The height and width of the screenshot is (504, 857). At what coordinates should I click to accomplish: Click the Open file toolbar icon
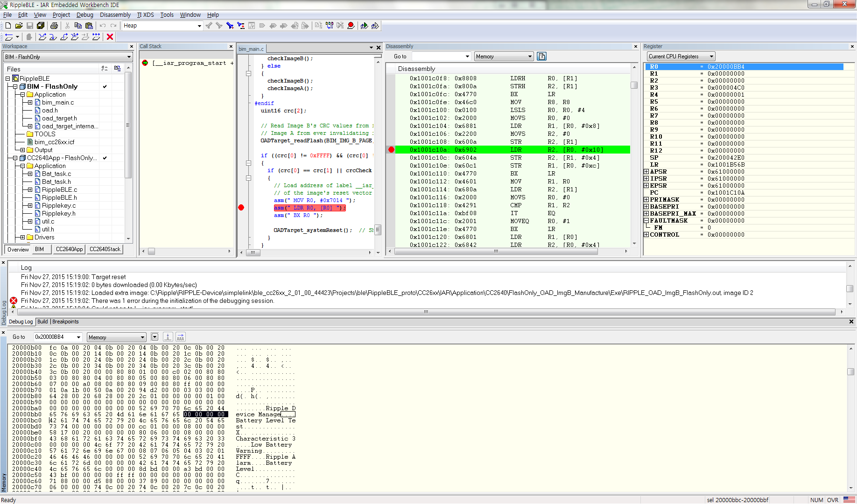pos(19,26)
